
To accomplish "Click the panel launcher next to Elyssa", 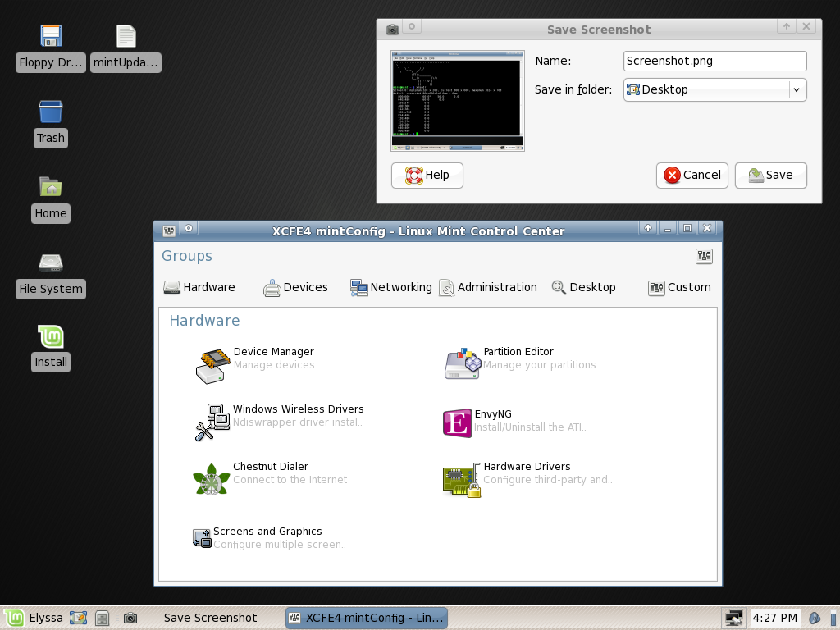I will point(78,618).
